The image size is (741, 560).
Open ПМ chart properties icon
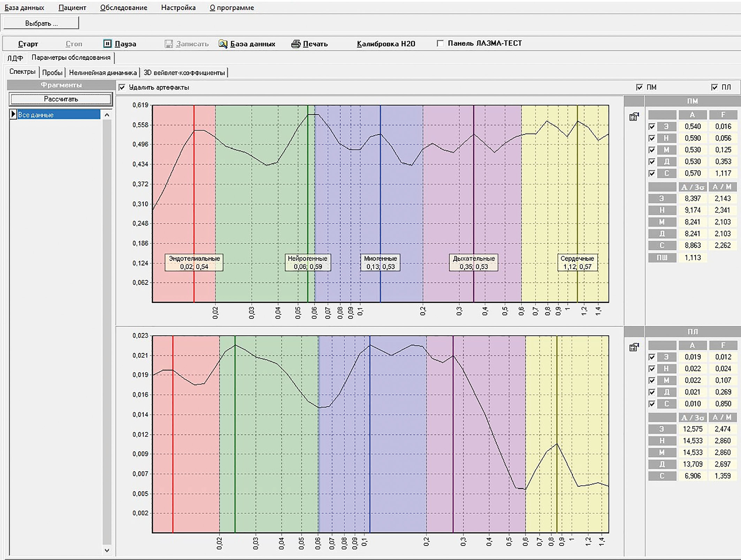pyautogui.click(x=634, y=117)
